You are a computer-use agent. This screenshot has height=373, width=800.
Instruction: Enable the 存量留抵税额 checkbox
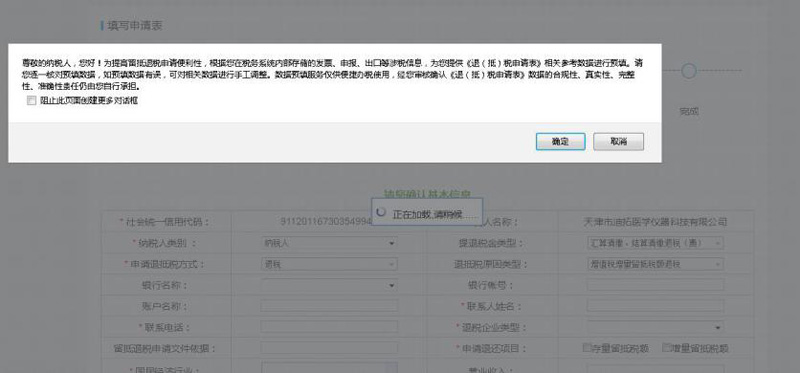pyautogui.click(x=587, y=347)
